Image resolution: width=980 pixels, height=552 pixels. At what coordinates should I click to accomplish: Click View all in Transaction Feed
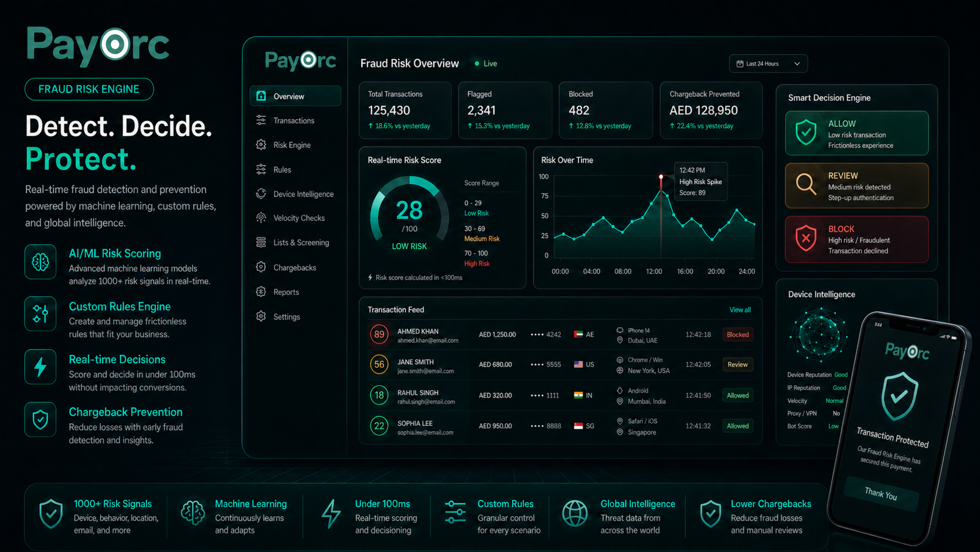[740, 310]
